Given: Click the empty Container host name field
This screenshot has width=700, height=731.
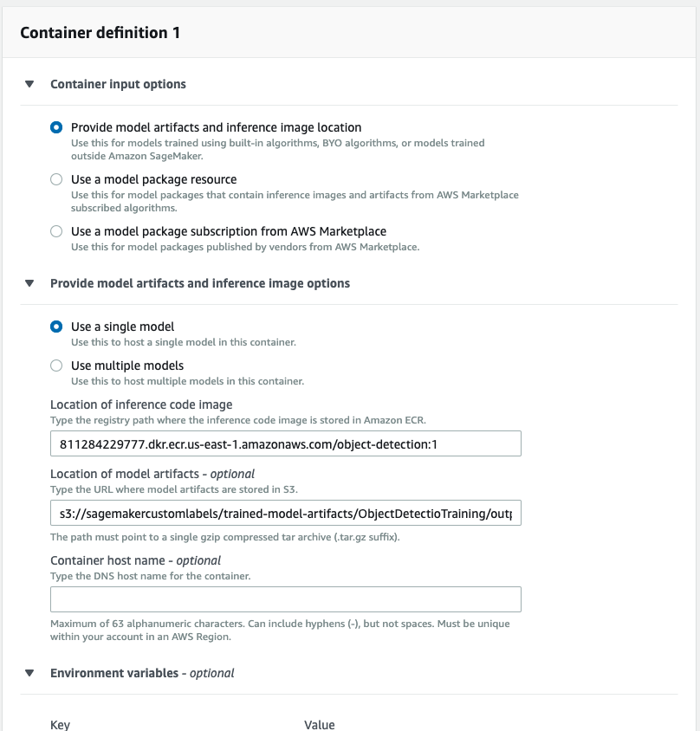Looking at the screenshot, I should click(x=286, y=599).
